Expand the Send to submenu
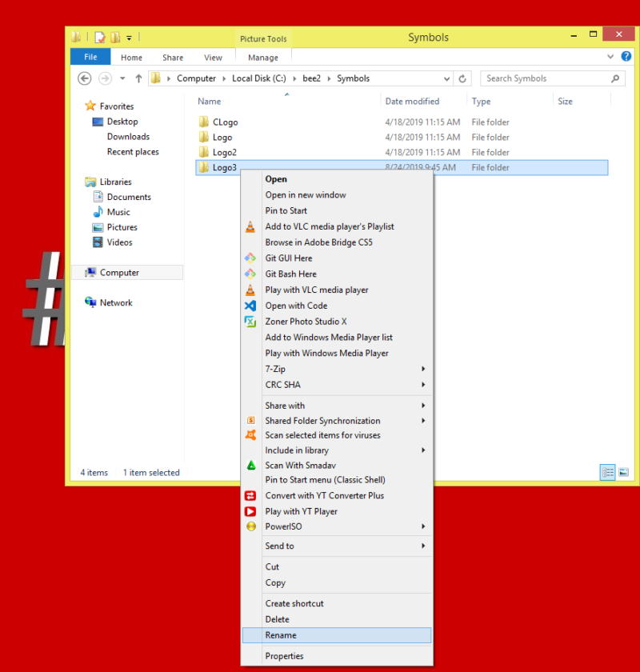Image resolution: width=640 pixels, height=672 pixels. (423, 546)
